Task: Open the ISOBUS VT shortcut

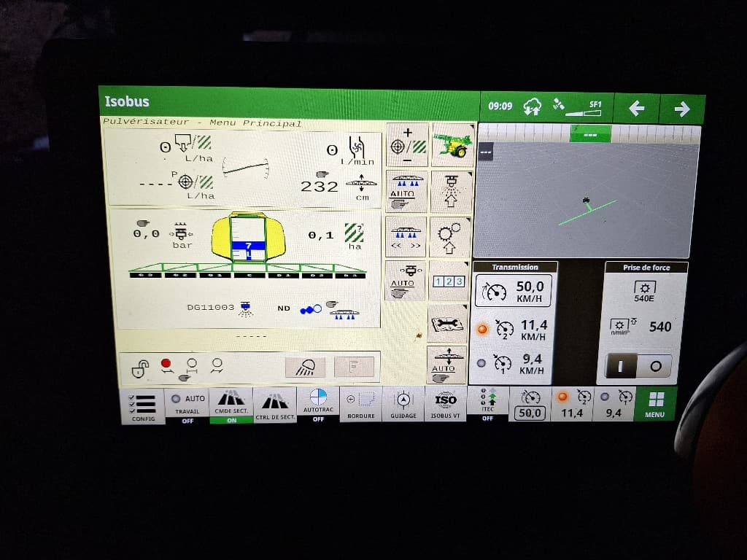Action: pos(446,404)
